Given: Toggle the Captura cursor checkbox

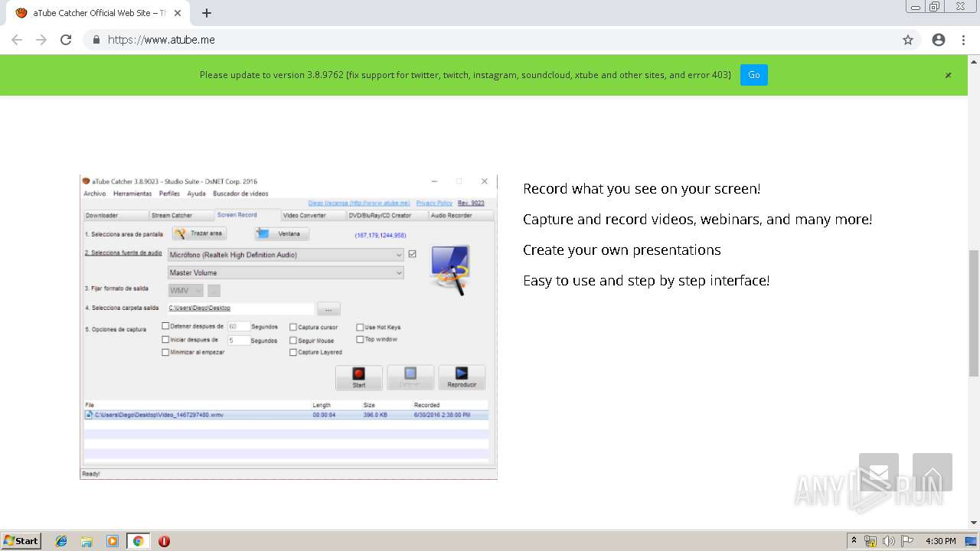Looking at the screenshot, I should (293, 327).
